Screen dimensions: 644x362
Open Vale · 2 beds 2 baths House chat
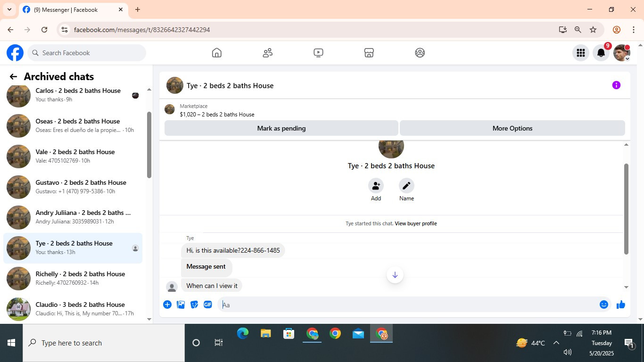(73, 156)
